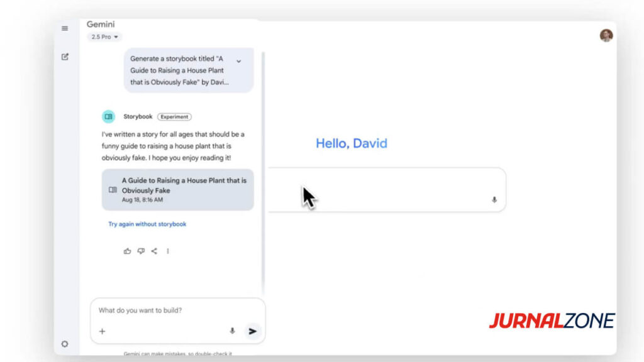Open the settings gear in the sidebar
The height and width of the screenshot is (362, 644).
coord(65,344)
